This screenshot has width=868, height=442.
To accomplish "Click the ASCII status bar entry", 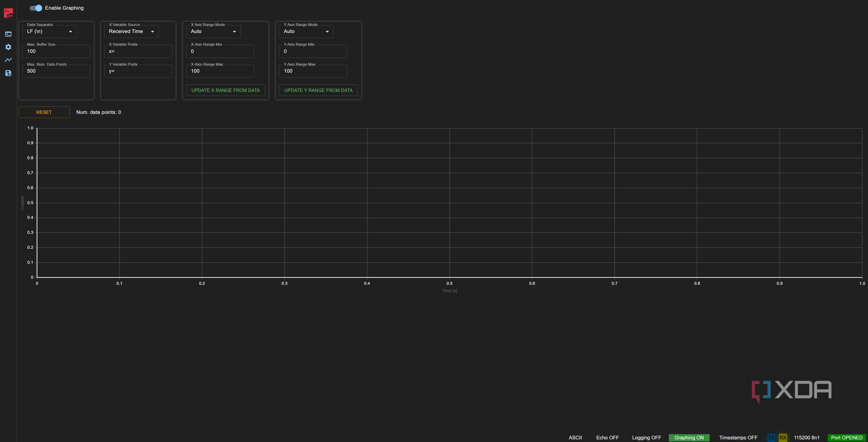I will coord(575,438).
